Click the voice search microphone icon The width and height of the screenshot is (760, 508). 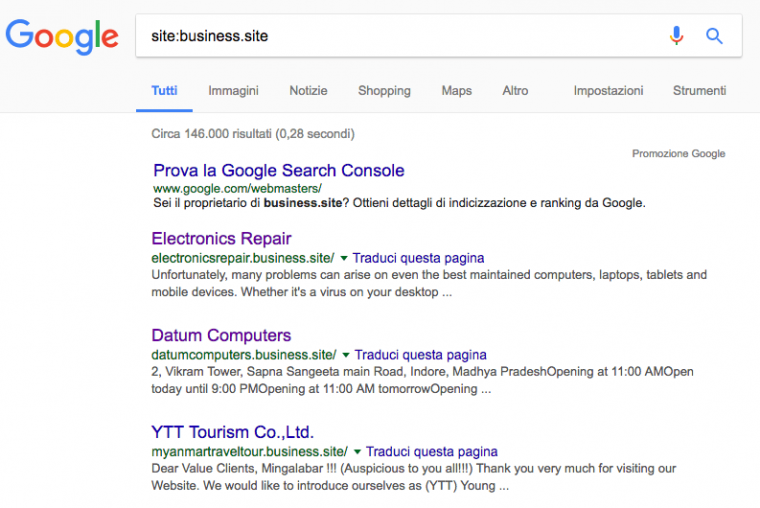(x=676, y=36)
